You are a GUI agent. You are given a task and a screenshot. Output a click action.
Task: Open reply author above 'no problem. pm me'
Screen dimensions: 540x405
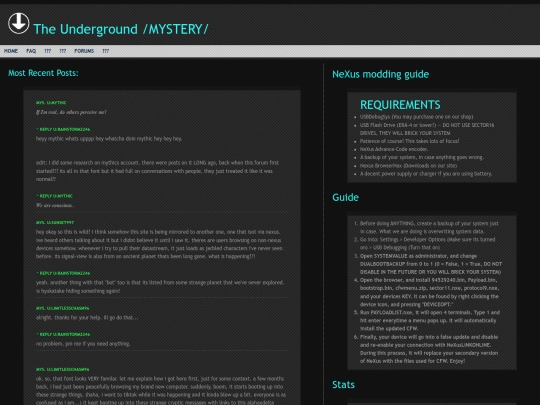(63, 334)
